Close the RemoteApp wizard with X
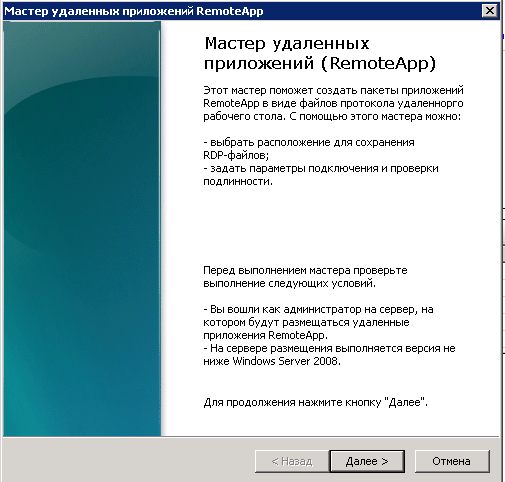The image size is (505, 482). [489, 11]
